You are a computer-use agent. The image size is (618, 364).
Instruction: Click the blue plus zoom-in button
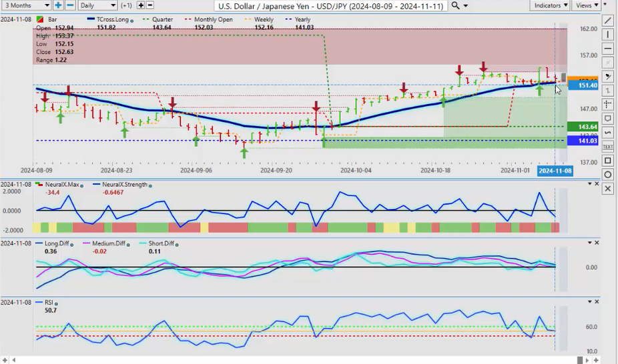tap(59, 5)
